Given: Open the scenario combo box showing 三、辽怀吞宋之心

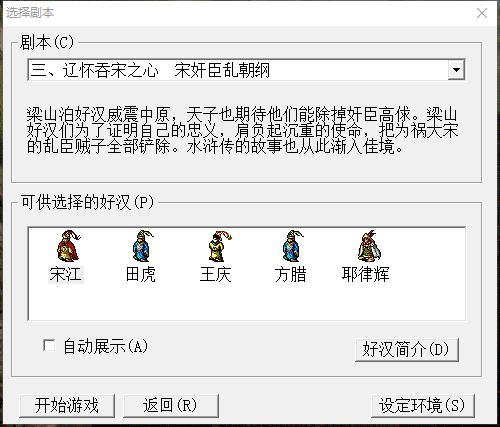Looking at the screenshot, I should pos(246,70).
